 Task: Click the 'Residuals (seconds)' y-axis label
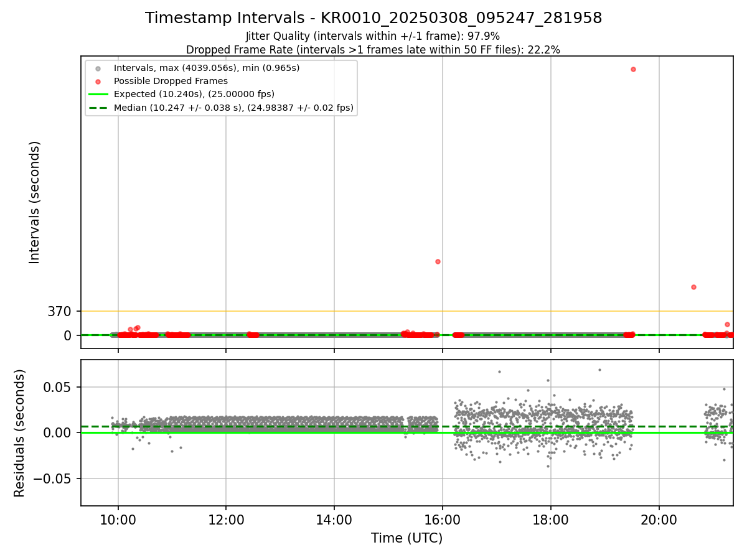(x=20, y=433)
